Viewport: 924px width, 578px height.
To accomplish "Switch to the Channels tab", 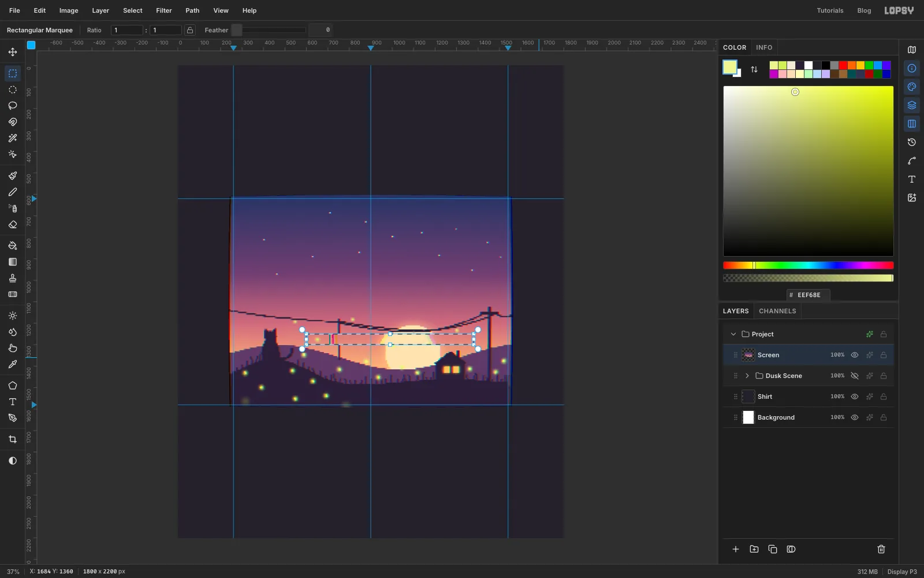I will click(x=777, y=311).
